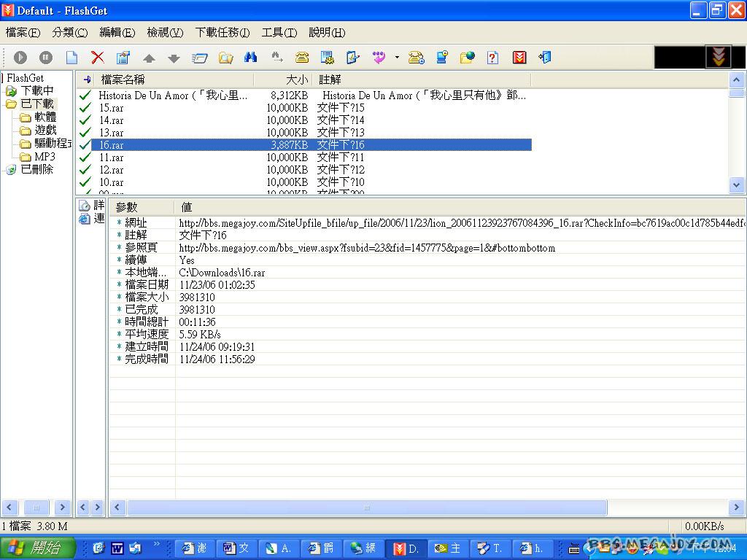Select the 10.rar file row
This screenshot has width=747, height=560.
coord(304,182)
